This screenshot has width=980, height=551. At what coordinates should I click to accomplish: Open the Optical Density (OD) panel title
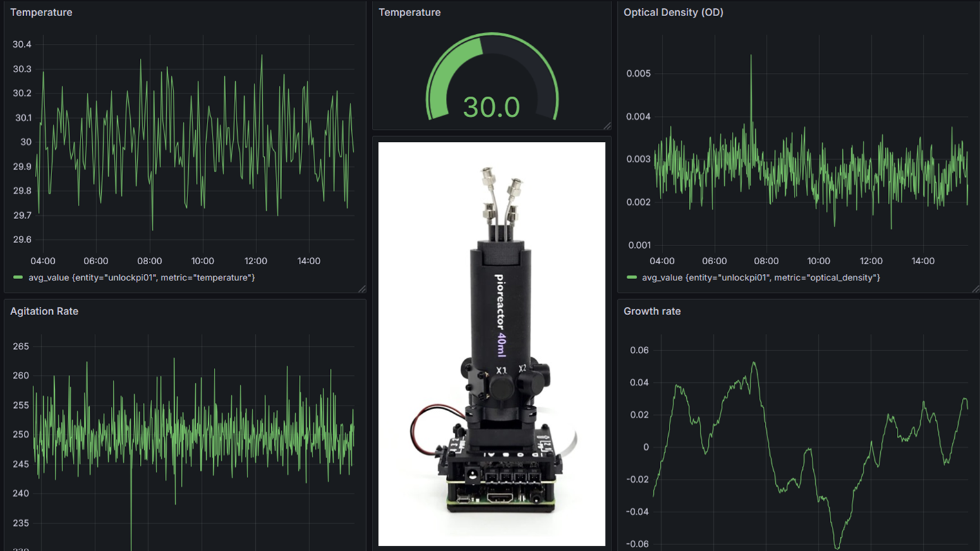[673, 12]
